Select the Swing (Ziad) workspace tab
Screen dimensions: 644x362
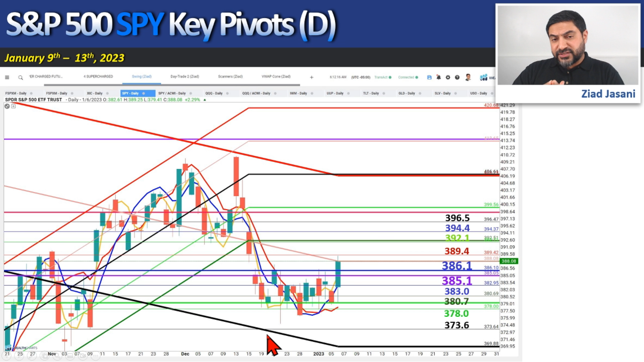(x=142, y=76)
